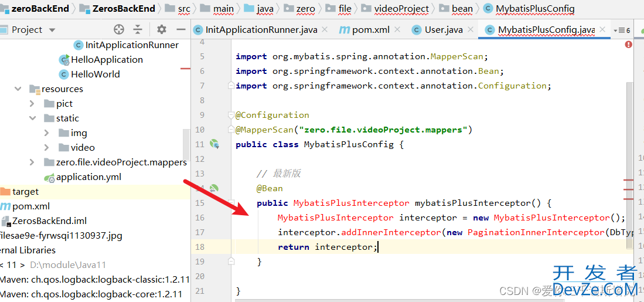Click bean breadcrumb in navigation bar
This screenshot has height=302, width=644.
coord(456,8)
